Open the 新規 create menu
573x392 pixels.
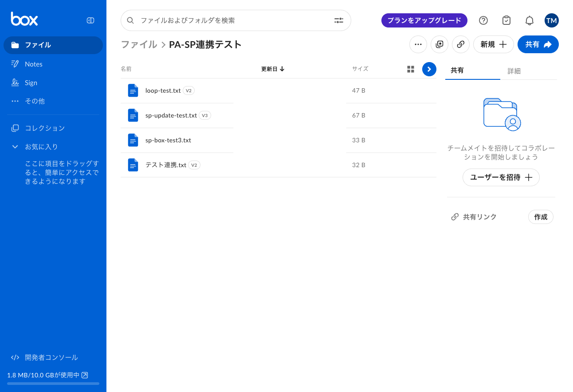point(494,44)
